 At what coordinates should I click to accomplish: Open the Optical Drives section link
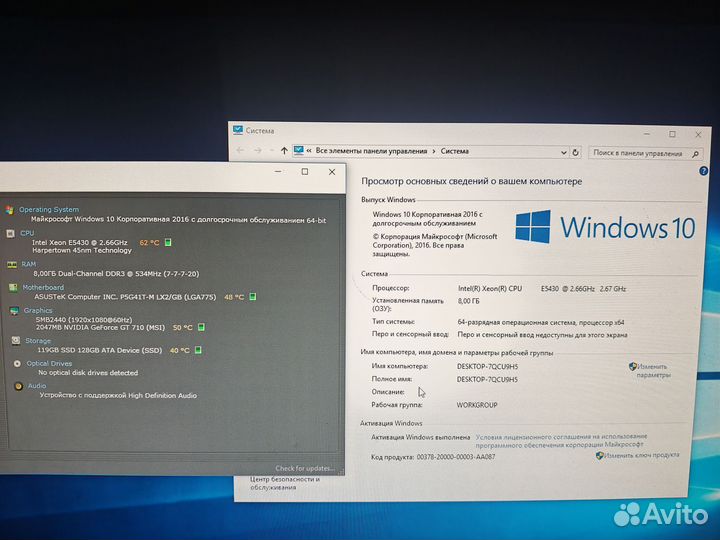(49, 363)
